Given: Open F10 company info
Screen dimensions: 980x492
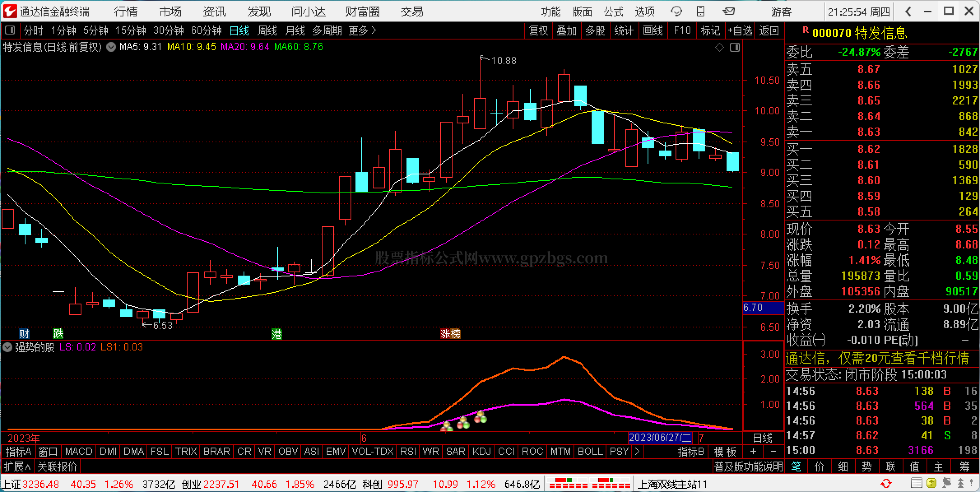Looking at the screenshot, I should pyautogui.click(x=682, y=31).
